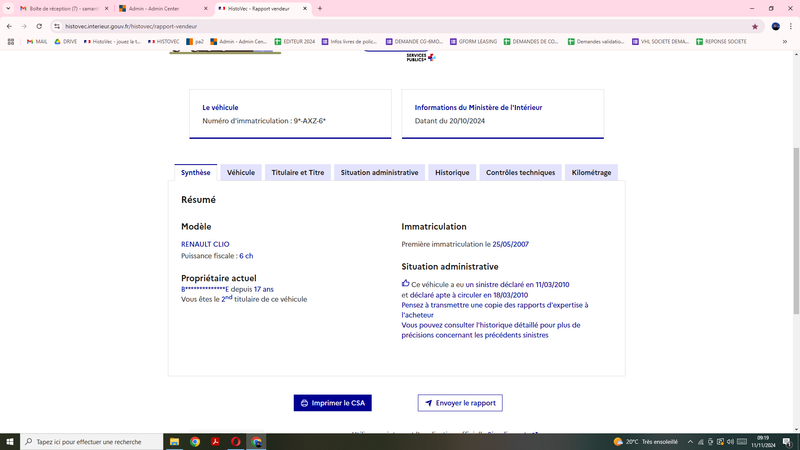Open the EDITEUR 2024 bookmark
Viewport: 800px width, 450px height.
tap(295, 42)
